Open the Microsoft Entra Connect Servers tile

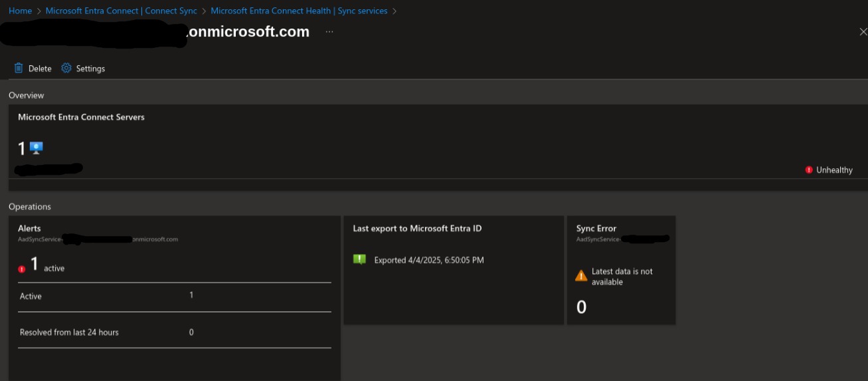point(438,148)
